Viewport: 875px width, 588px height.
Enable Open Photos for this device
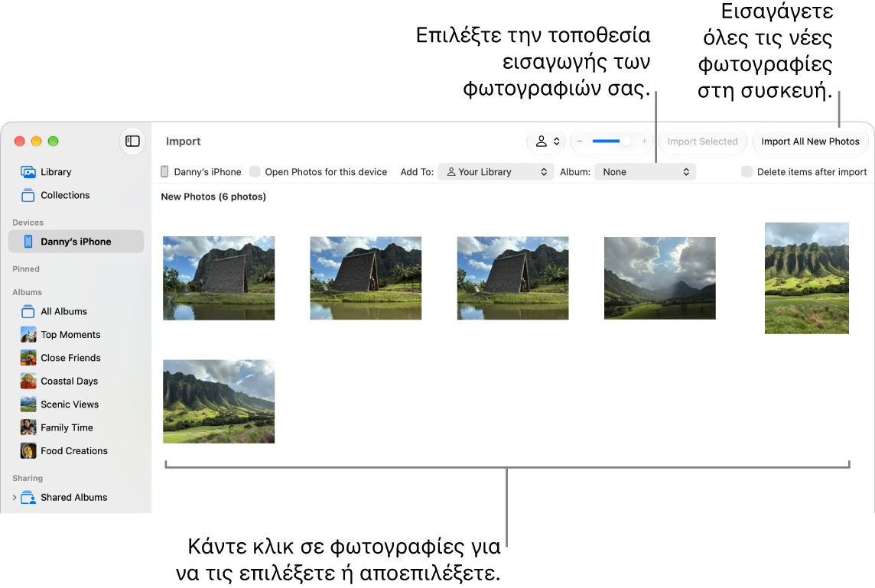(255, 172)
